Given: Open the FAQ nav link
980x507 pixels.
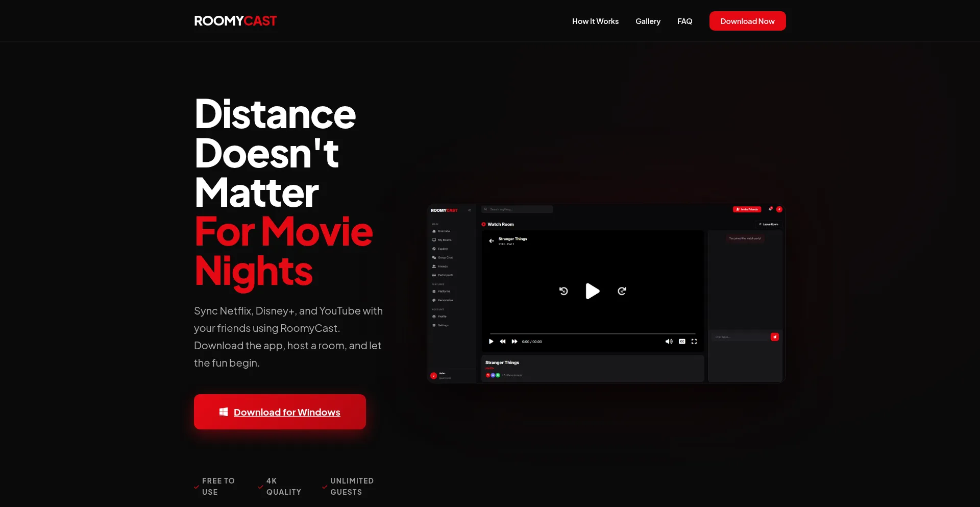Looking at the screenshot, I should pos(684,21).
